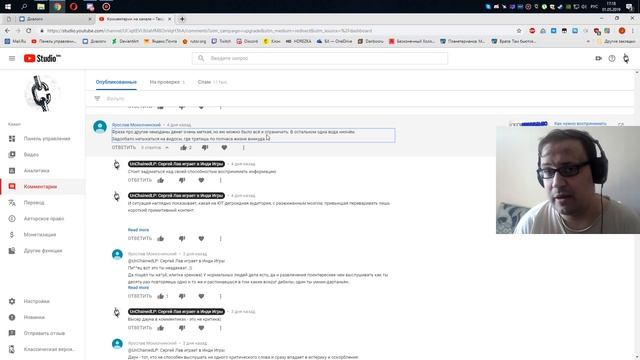The width and height of the screenshot is (640, 360).
Task: Dislike the reply starting 'Стоит задуматься'
Action: point(182,180)
